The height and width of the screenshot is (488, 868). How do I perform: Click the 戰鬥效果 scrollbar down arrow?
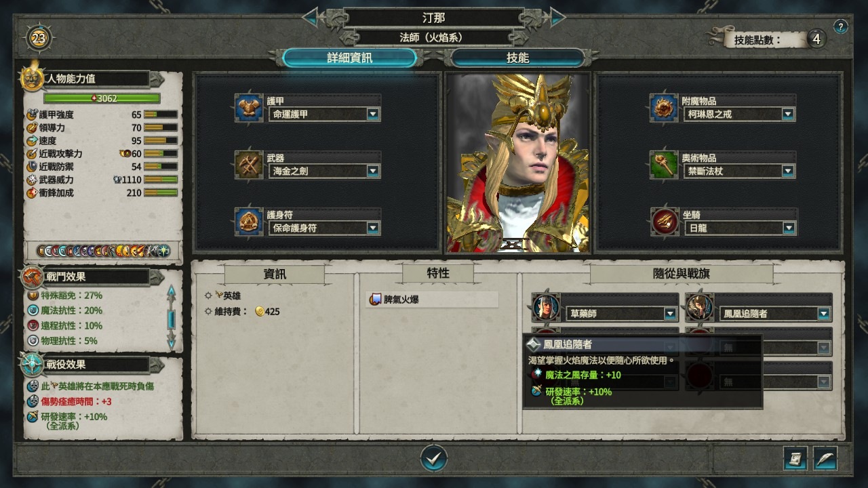pos(172,340)
